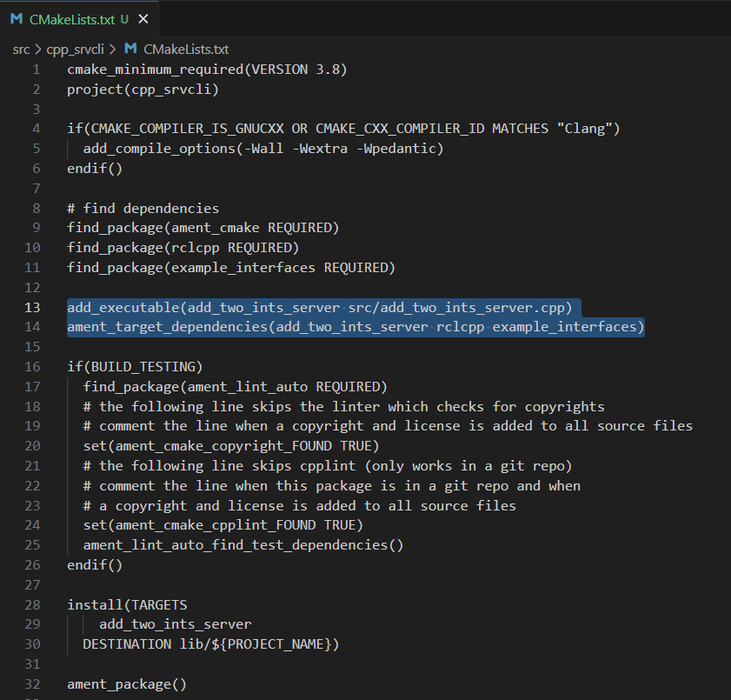Expand the chevron after 'src' breadcrumb
731x700 pixels.
(38, 50)
